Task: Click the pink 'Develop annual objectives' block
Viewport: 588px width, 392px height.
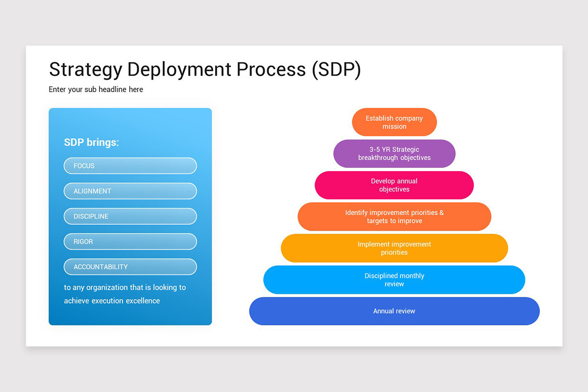Action: coord(394,185)
